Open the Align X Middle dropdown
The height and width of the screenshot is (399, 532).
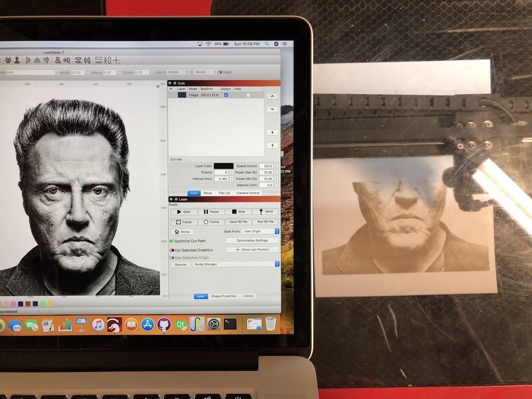click(x=178, y=72)
